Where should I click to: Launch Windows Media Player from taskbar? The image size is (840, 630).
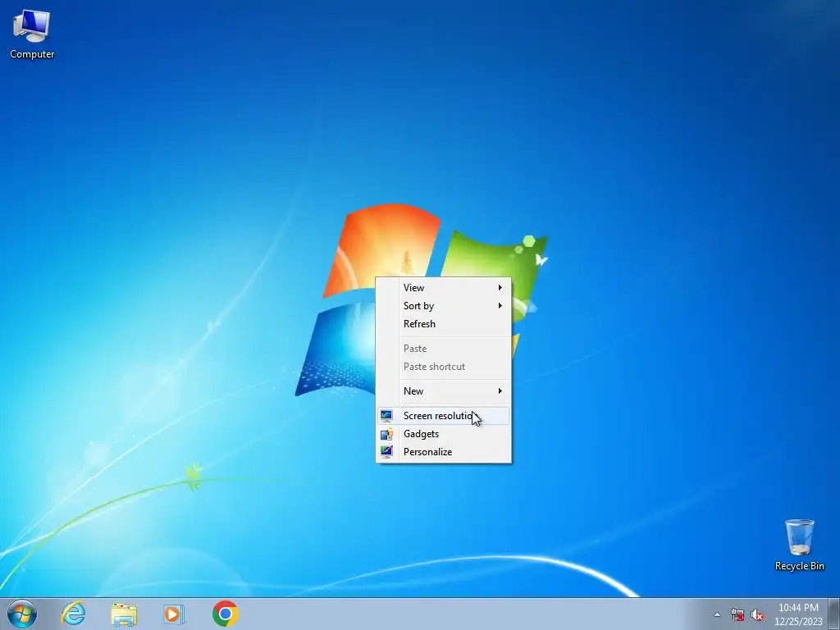tap(174, 614)
